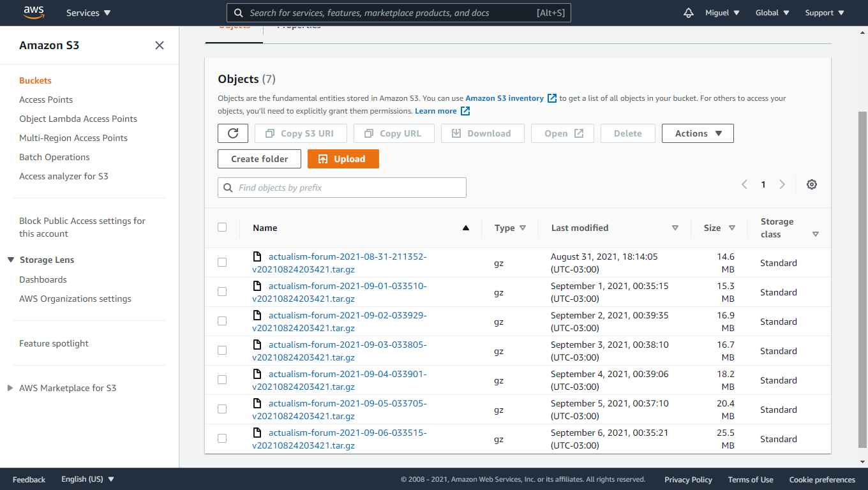This screenshot has width=868, height=490.
Task: Go to Buckets in sidebar
Action: coord(35,80)
